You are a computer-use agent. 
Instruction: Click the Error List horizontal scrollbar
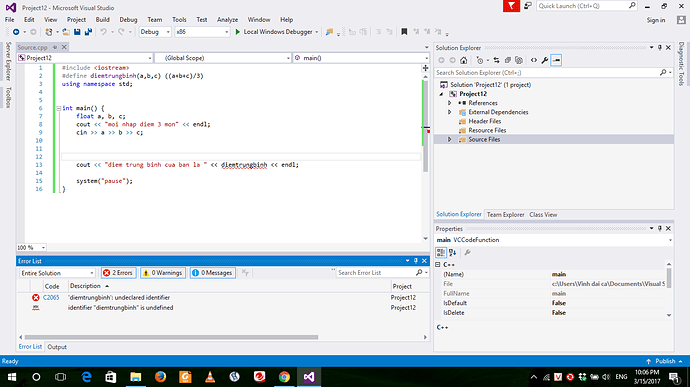coord(171,337)
